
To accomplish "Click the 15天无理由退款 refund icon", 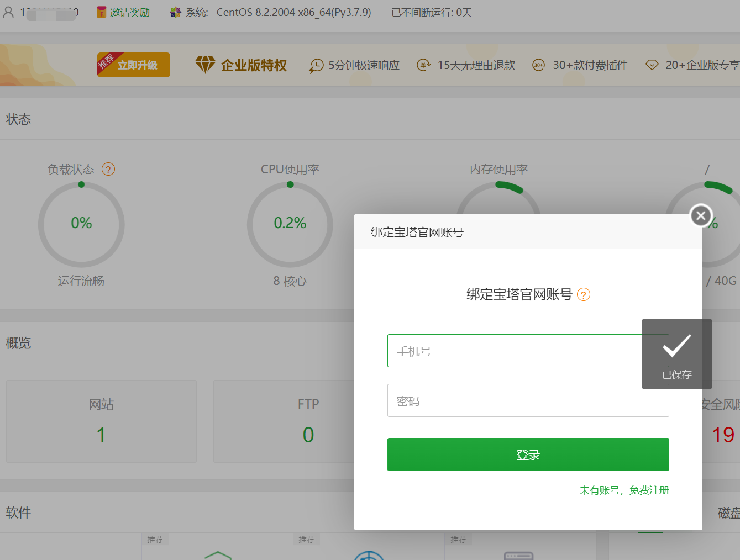I will point(424,65).
